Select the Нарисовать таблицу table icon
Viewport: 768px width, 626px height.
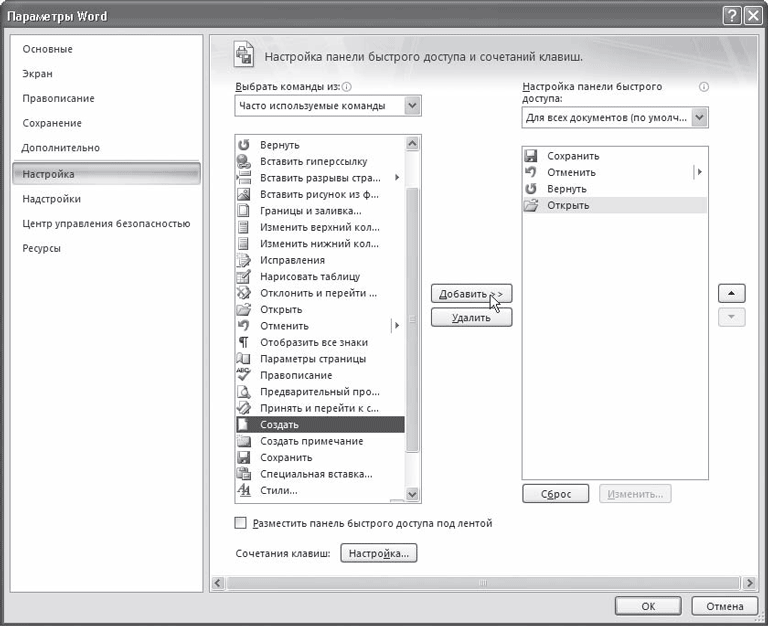pyautogui.click(x=243, y=276)
